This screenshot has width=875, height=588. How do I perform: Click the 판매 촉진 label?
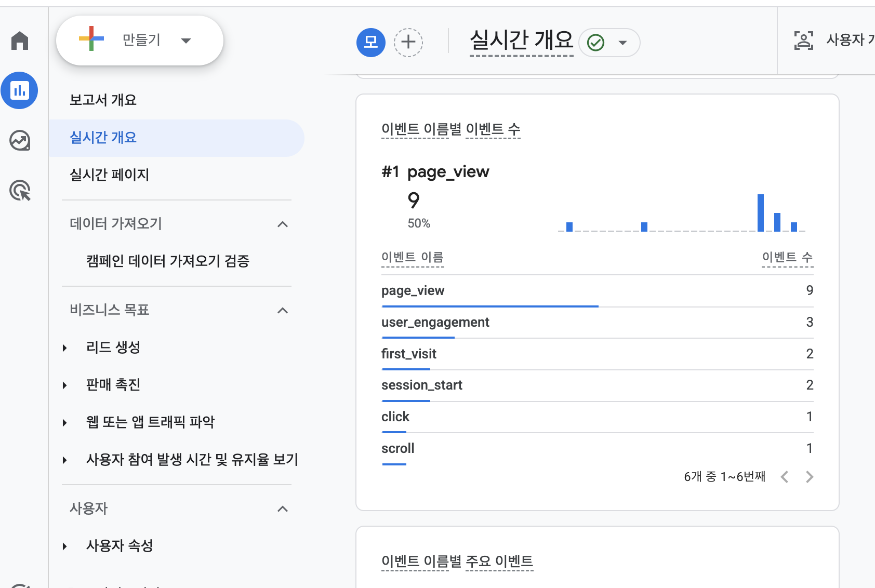click(x=113, y=384)
